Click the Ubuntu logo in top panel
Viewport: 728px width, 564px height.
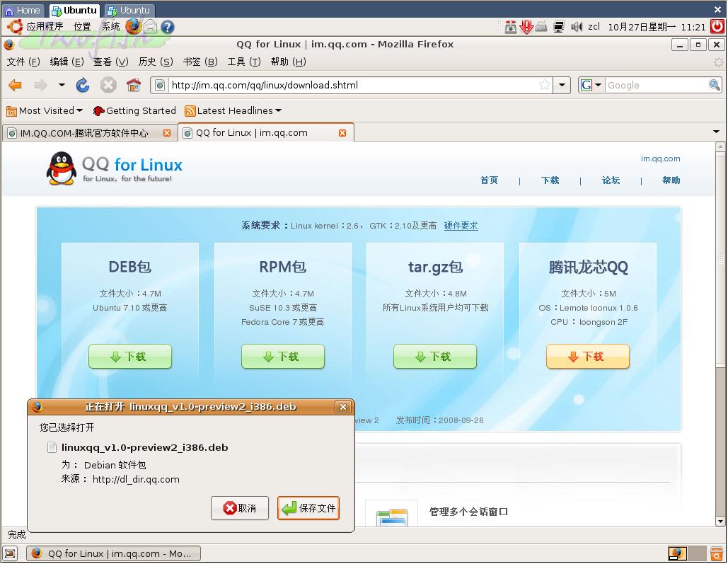[14, 26]
